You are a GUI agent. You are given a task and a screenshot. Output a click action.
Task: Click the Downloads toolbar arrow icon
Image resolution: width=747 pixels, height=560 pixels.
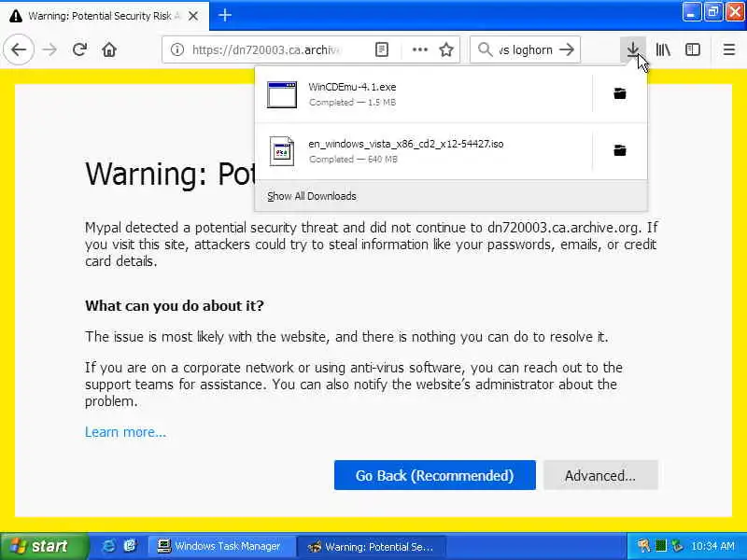[633, 49]
